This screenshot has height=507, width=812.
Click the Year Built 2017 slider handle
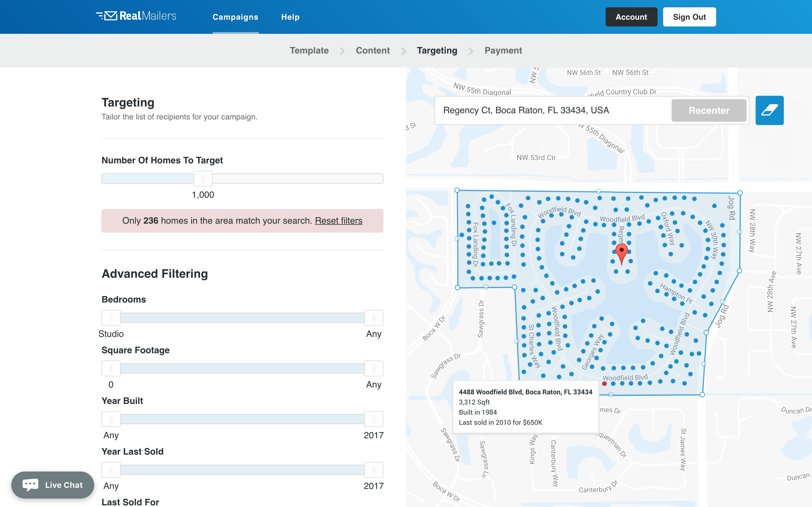click(374, 419)
